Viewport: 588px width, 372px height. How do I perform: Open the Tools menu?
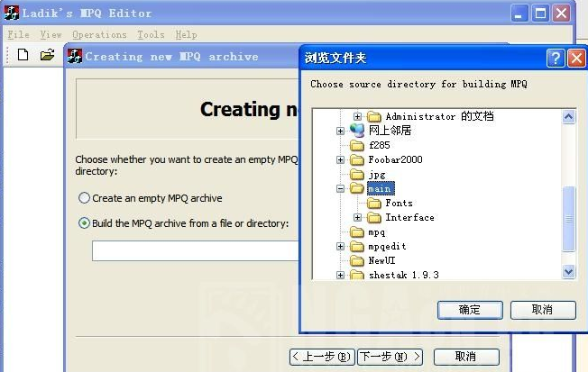tap(151, 34)
